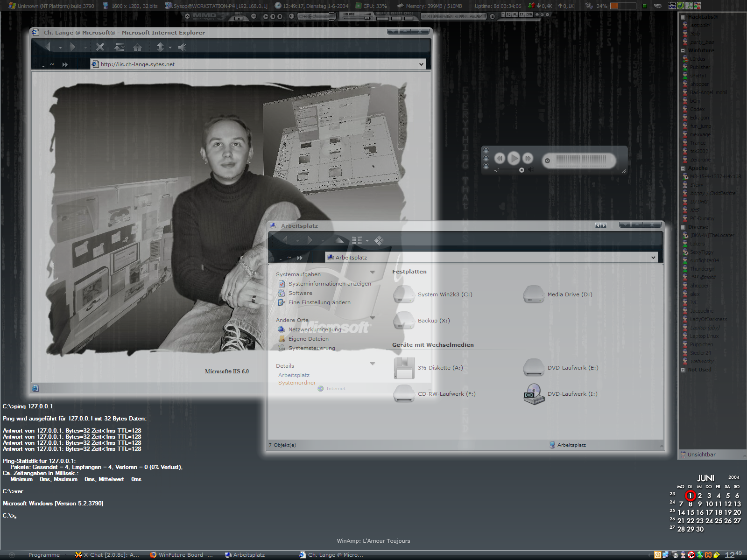This screenshot has width=747, height=560.
Task: Toggle Repeat in the Winamp player bar
Action: click(x=396, y=19)
